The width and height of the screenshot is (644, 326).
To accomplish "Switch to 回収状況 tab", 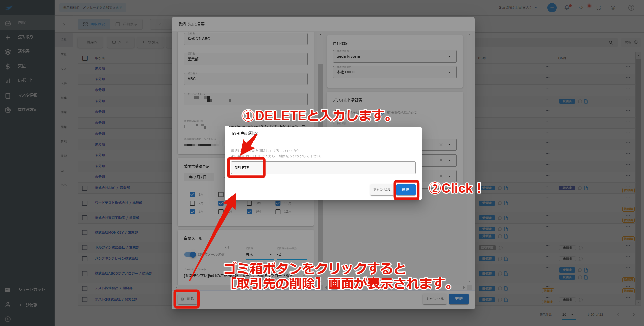I will coord(94,24).
